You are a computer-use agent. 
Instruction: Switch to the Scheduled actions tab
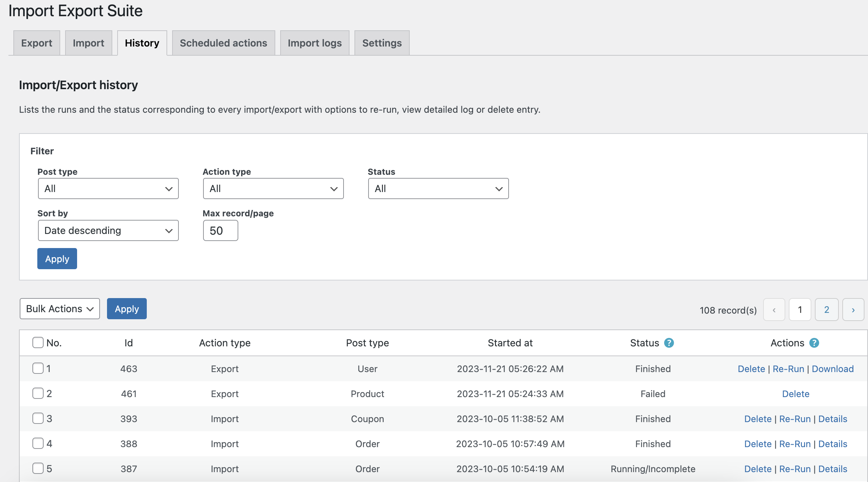223,43
